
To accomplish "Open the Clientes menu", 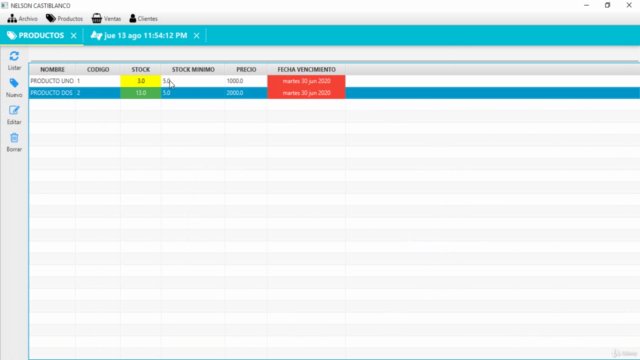I will (143, 18).
